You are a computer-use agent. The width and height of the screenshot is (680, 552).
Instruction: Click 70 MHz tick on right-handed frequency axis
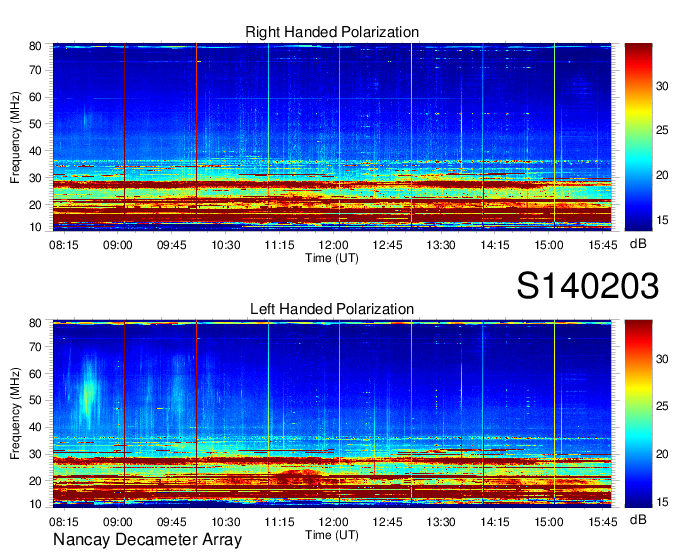tap(35, 70)
